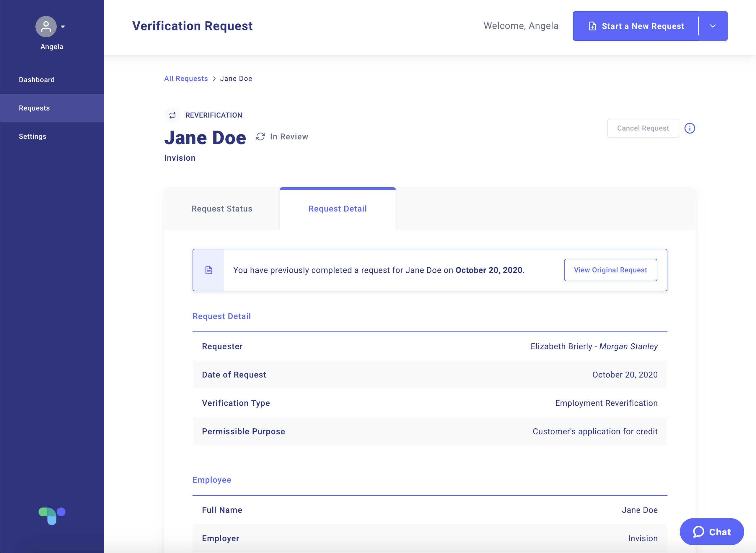Click the reverification cycle icon beside REVERIFICATION label

point(172,115)
